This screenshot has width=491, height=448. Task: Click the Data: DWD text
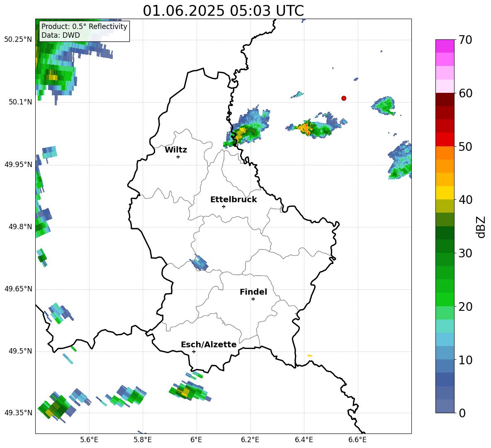(x=61, y=35)
